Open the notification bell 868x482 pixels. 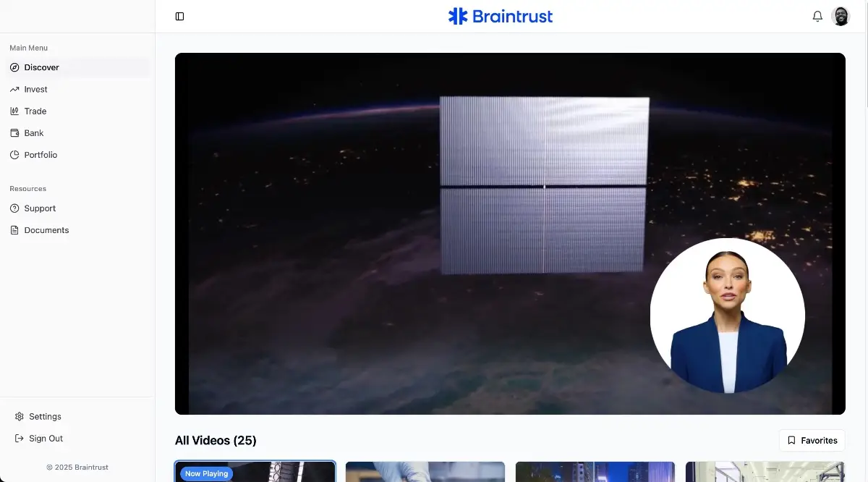(817, 16)
